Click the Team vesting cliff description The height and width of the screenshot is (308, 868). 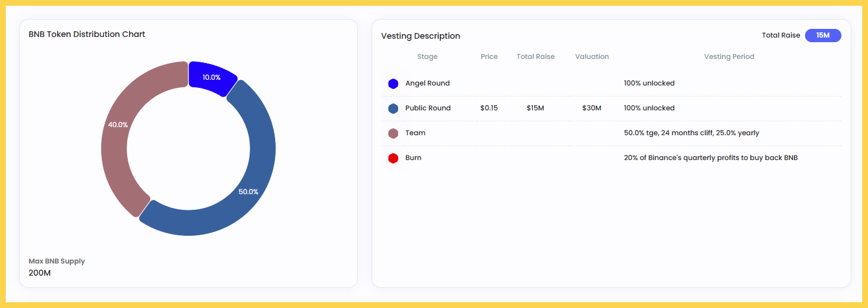(x=691, y=133)
